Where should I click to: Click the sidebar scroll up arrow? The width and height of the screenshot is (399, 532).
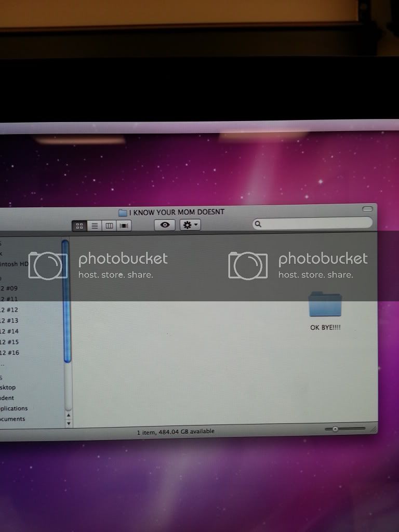[x=69, y=415]
